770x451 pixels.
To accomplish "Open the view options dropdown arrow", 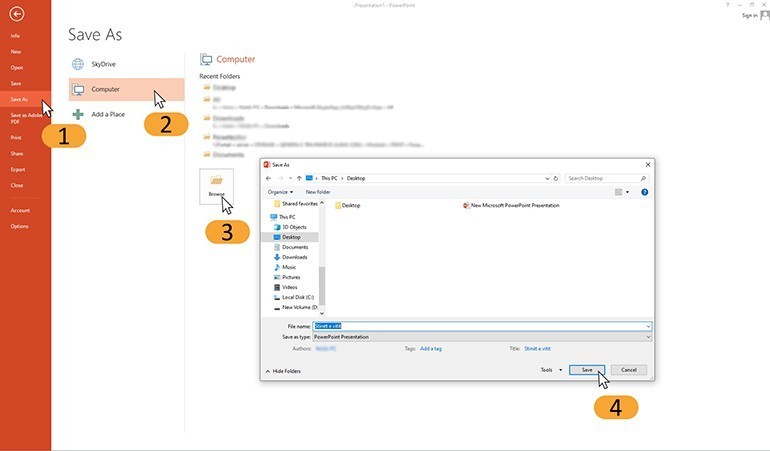I will pyautogui.click(x=627, y=192).
